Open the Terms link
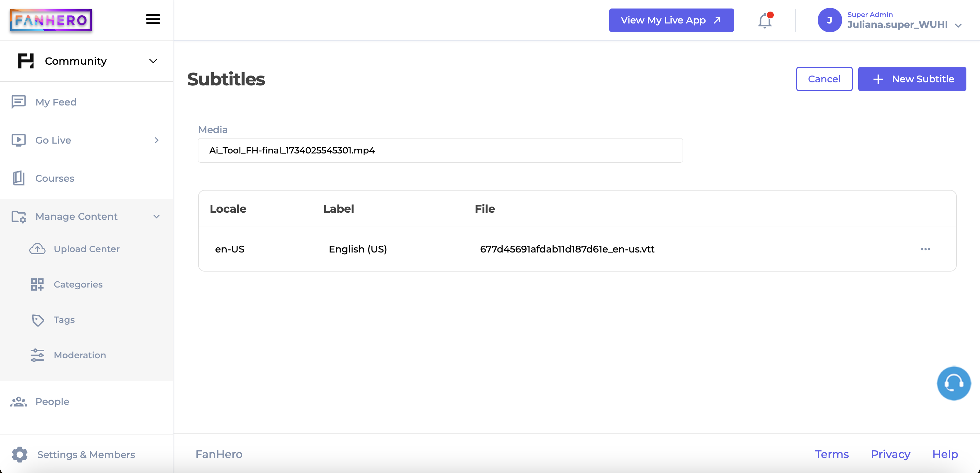 [832, 454]
